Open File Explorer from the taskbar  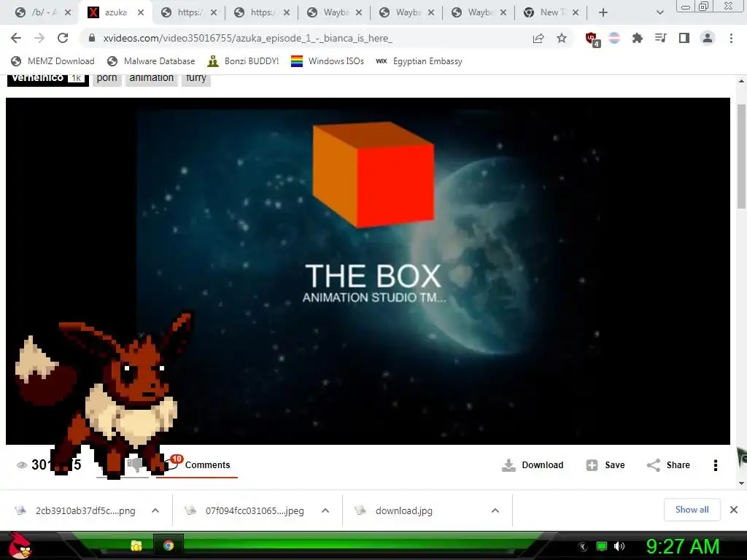click(136, 545)
